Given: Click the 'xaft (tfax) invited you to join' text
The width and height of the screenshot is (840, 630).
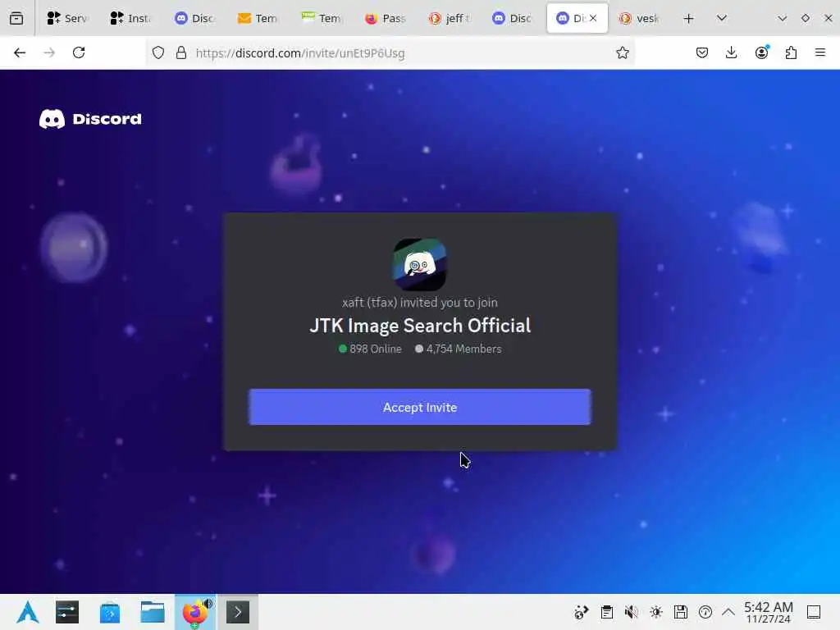Looking at the screenshot, I should tap(420, 302).
